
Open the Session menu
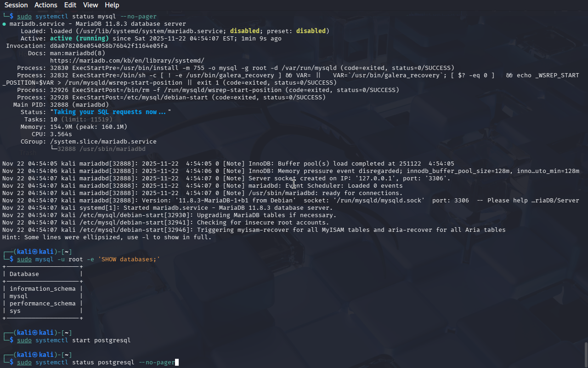click(16, 5)
